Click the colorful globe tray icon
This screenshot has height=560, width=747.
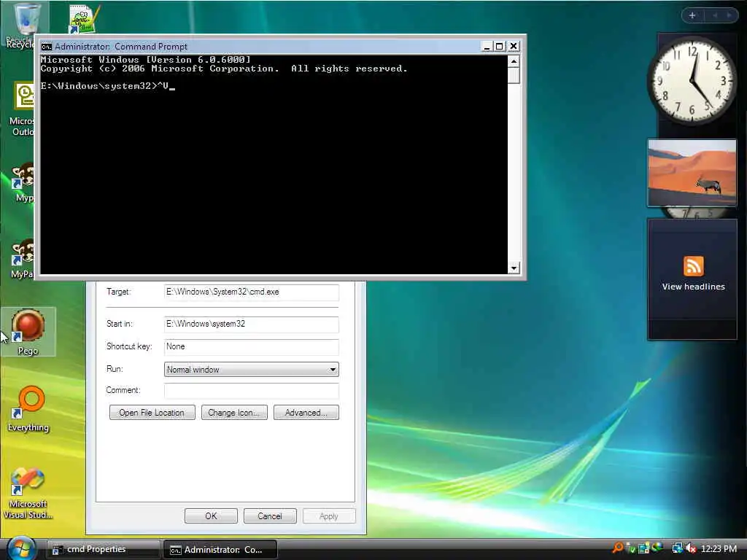pyautogui.click(x=657, y=548)
